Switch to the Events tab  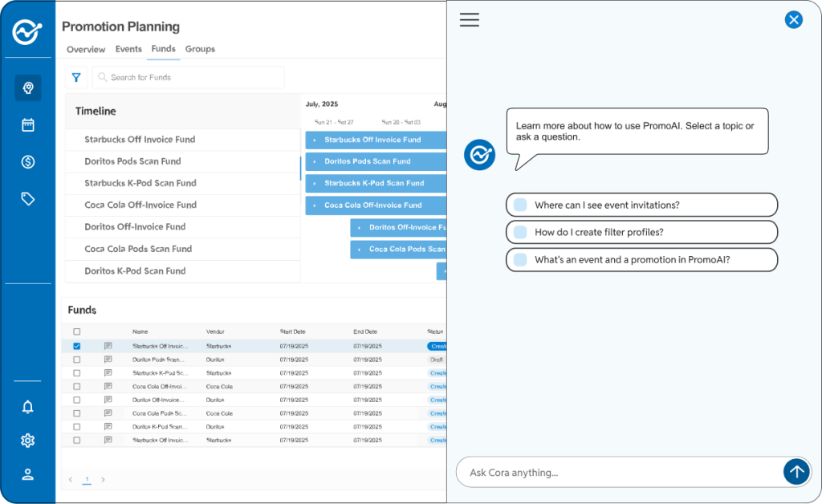pyautogui.click(x=128, y=49)
